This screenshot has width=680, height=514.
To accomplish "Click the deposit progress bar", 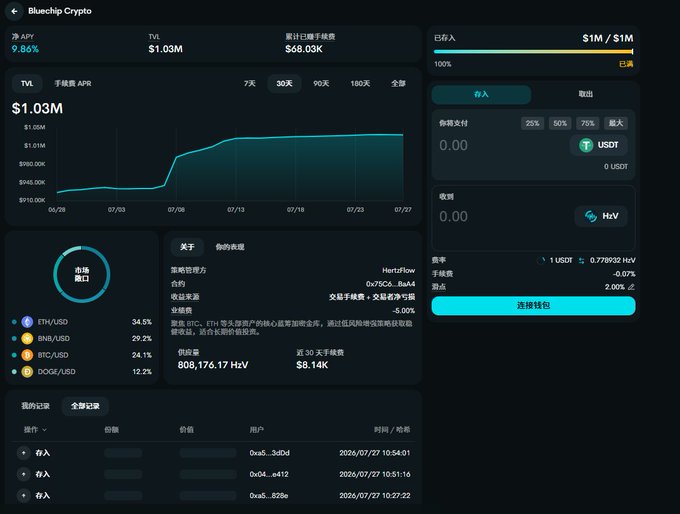I will pos(533,51).
